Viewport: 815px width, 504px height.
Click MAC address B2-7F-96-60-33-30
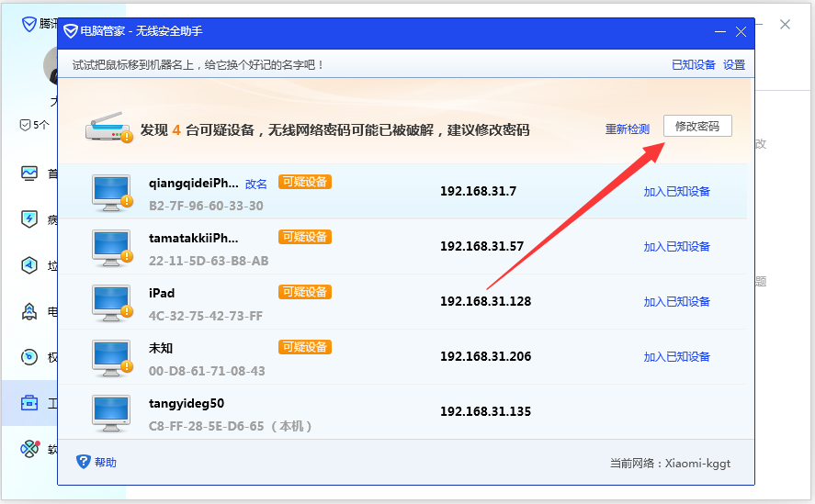206,207
